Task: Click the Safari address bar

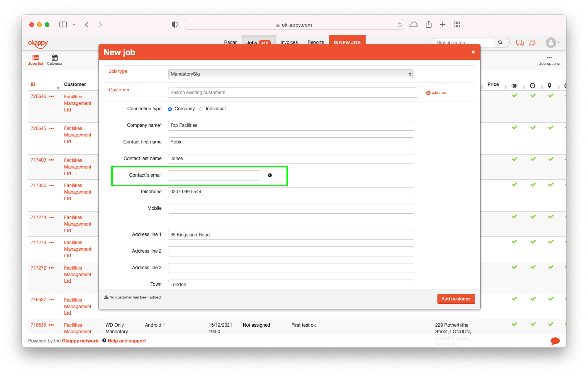Action: point(294,25)
